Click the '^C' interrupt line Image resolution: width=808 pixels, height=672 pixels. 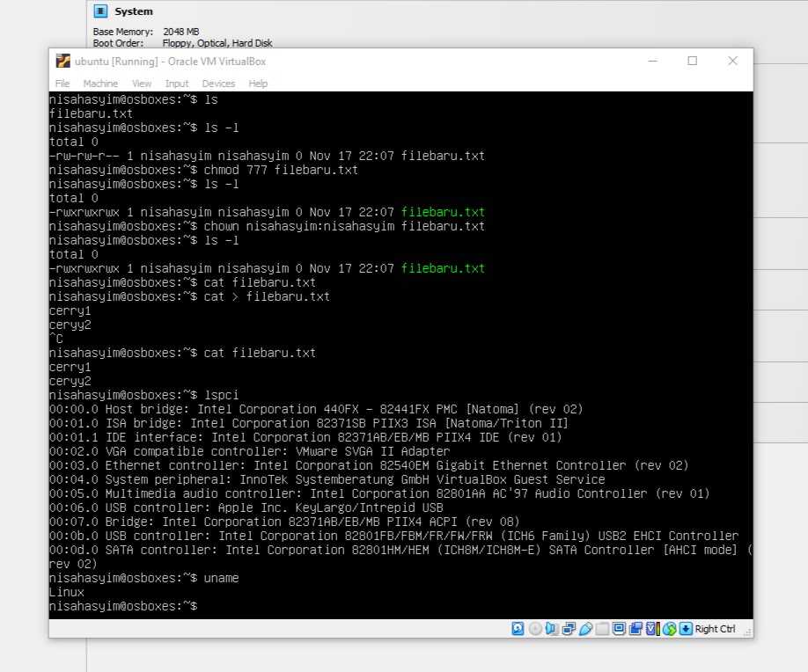pos(56,339)
